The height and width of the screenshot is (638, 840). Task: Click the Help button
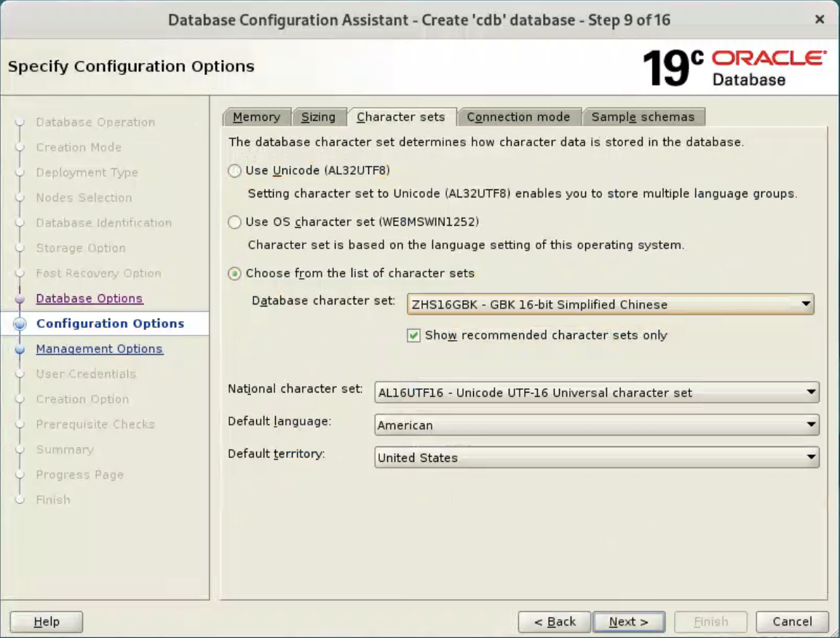[x=47, y=621]
